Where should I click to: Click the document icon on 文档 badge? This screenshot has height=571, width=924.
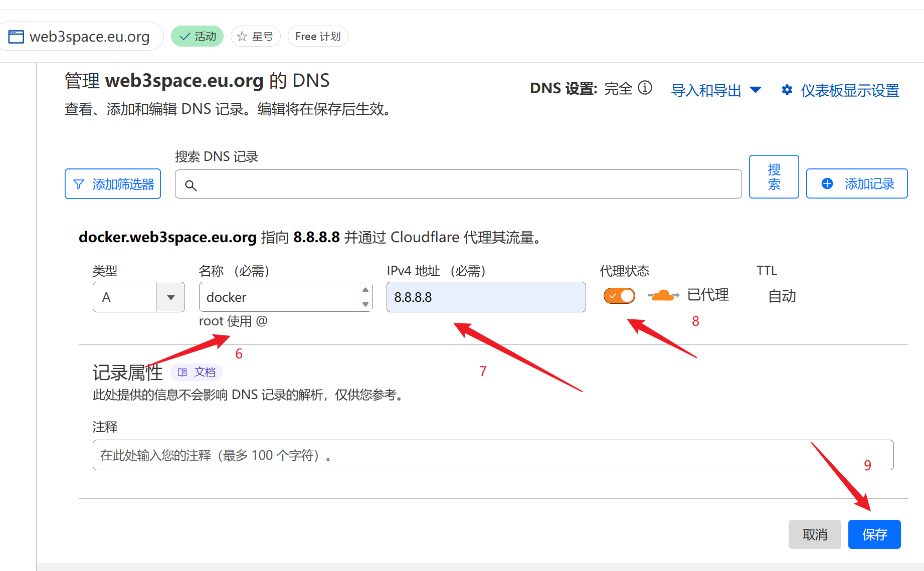tap(183, 372)
